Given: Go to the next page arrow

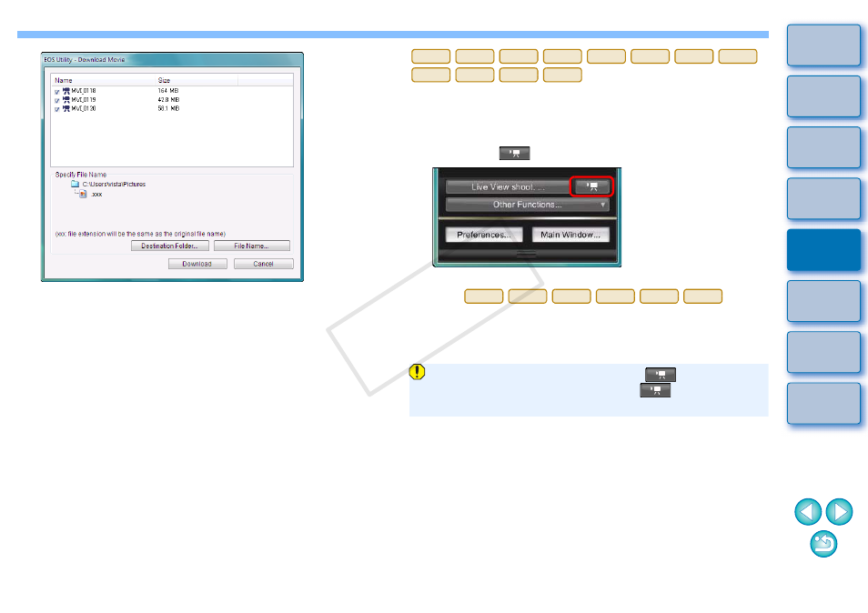Looking at the screenshot, I should coord(839,512).
